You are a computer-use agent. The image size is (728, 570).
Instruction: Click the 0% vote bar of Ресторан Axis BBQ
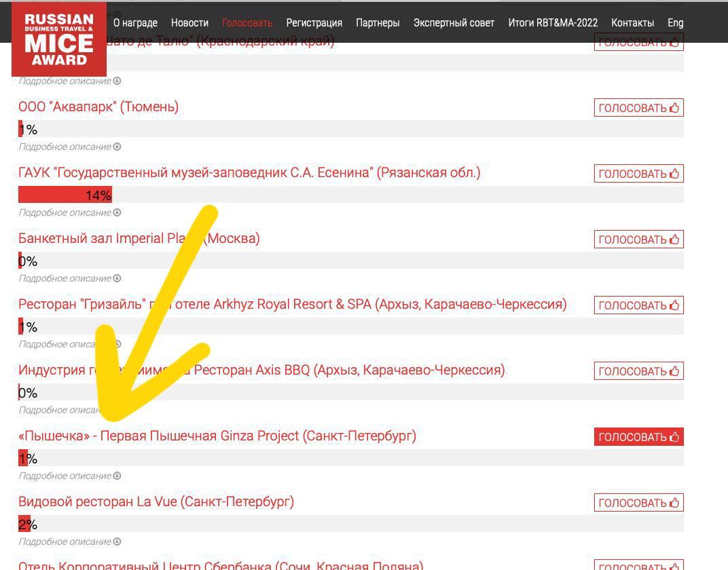point(351,392)
